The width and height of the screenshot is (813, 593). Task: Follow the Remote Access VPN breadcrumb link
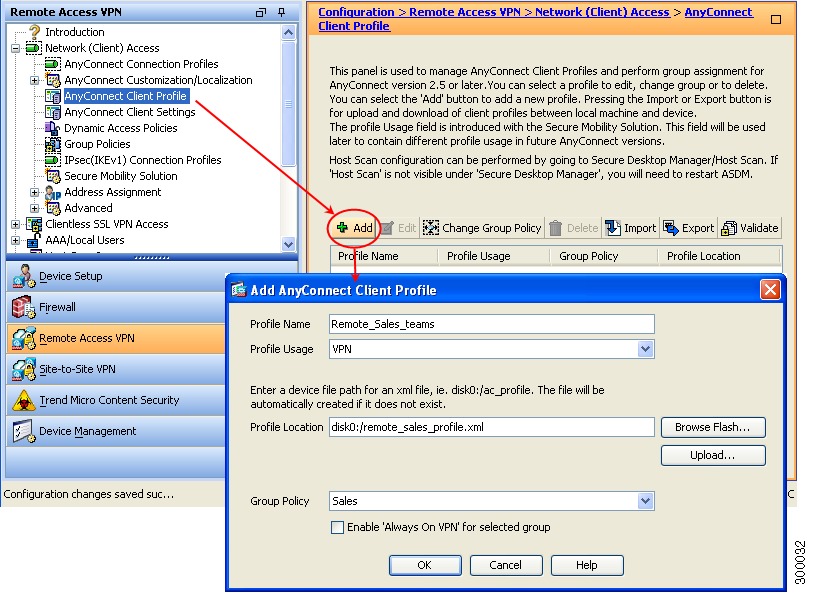[x=465, y=12]
